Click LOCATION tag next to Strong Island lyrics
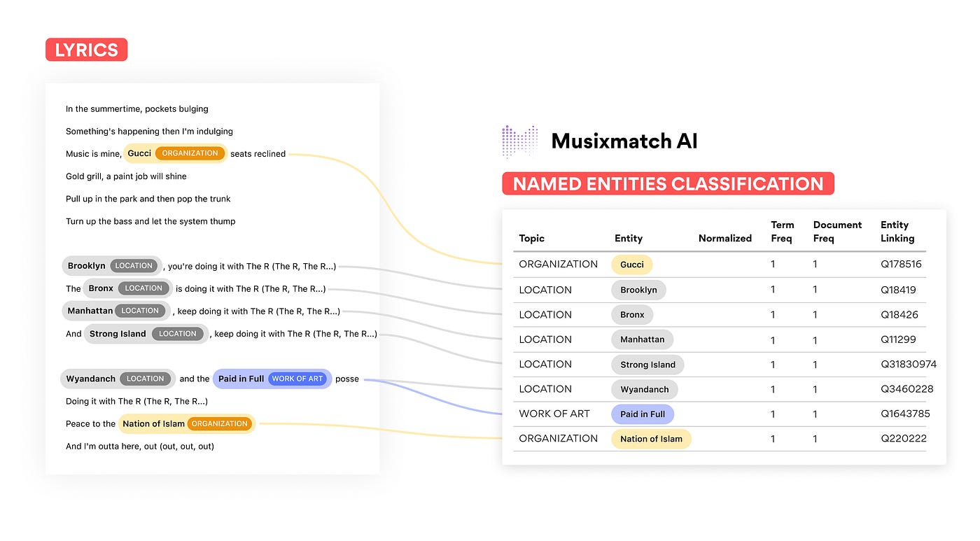 point(178,334)
